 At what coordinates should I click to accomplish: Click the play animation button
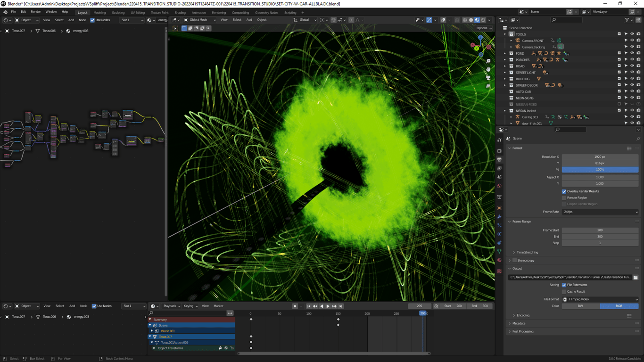328,306
